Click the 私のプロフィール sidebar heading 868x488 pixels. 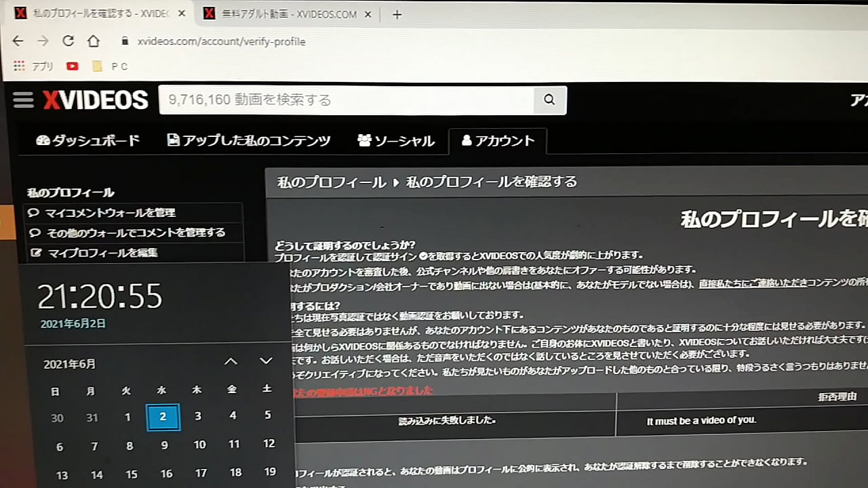coord(71,192)
